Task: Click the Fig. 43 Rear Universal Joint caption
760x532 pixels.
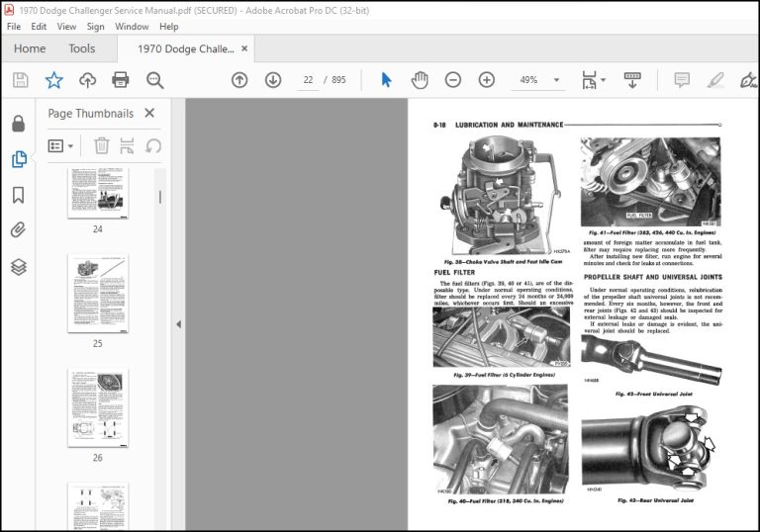Action: (655, 500)
